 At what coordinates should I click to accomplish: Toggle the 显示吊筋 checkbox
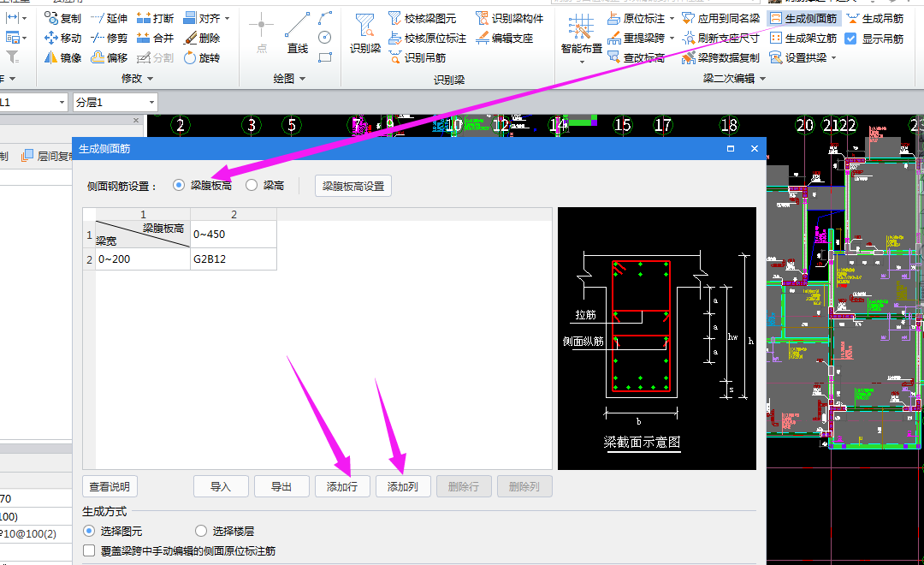point(850,39)
